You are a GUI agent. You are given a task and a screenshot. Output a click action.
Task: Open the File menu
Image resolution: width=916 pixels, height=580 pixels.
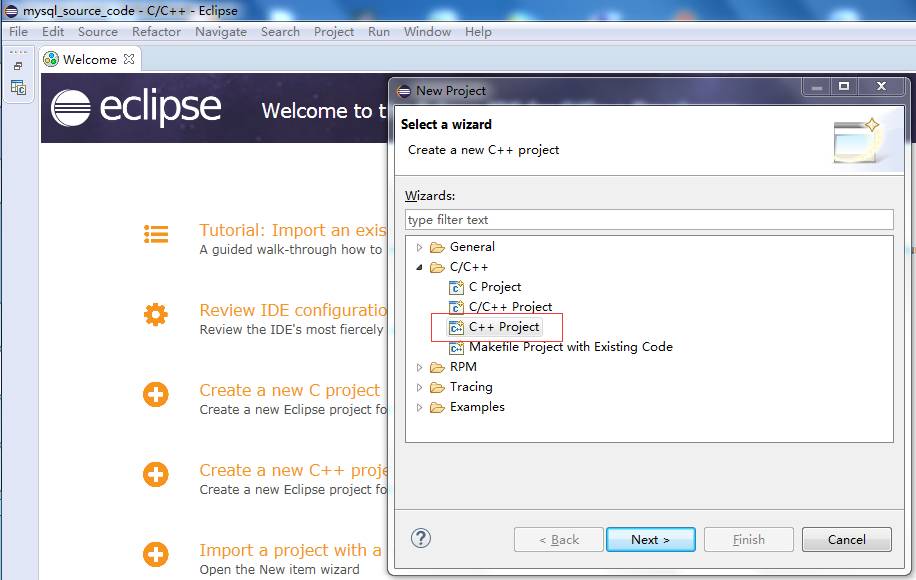(18, 32)
